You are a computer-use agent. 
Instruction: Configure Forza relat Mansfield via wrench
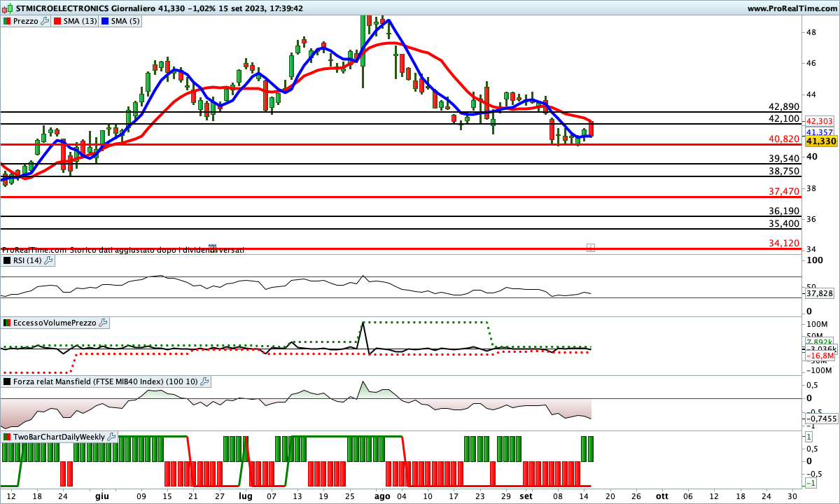click(x=204, y=381)
